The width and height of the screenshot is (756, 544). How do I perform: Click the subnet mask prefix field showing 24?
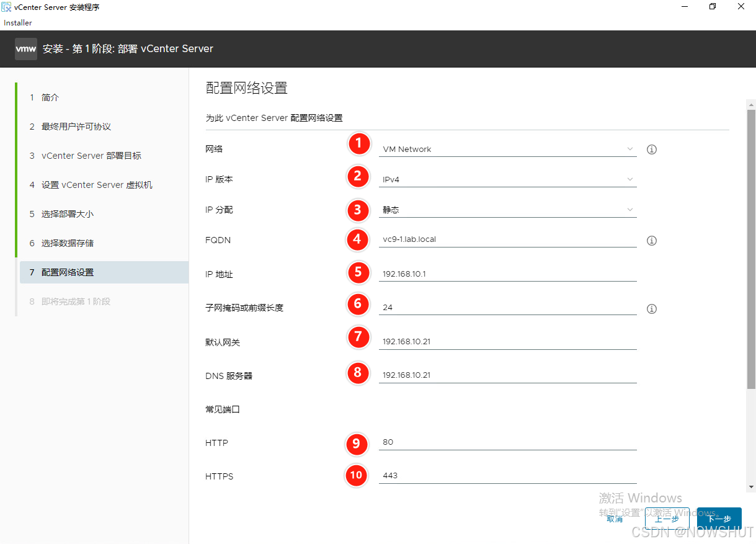click(x=507, y=307)
